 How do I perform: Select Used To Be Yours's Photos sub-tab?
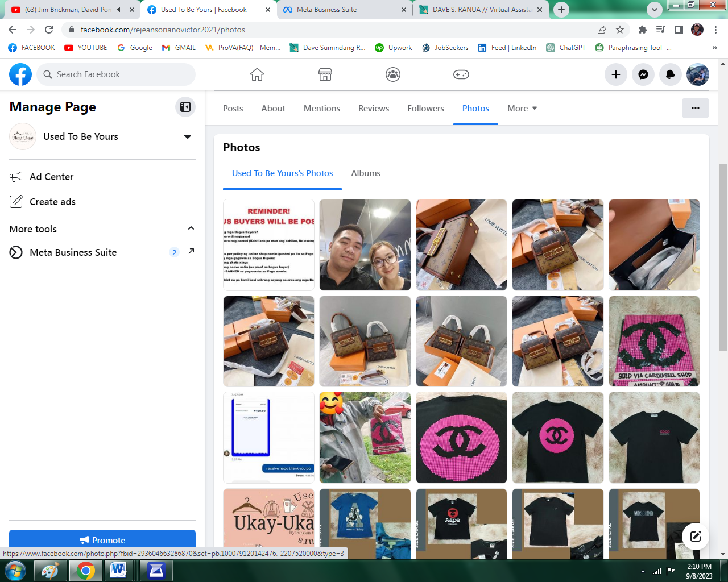pos(283,173)
